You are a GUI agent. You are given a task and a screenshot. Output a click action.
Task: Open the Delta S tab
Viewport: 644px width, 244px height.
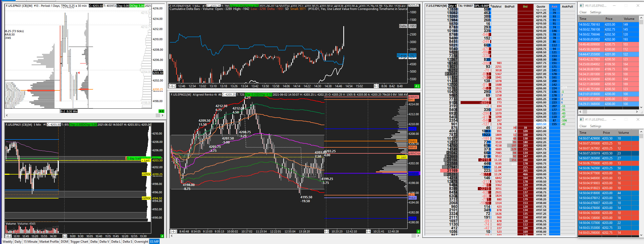tap(127, 241)
